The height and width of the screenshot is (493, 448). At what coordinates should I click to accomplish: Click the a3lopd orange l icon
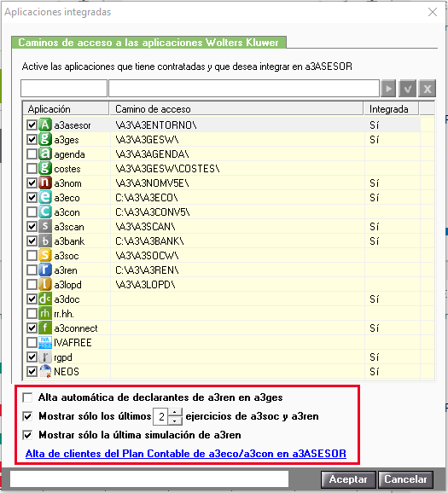[45, 284]
